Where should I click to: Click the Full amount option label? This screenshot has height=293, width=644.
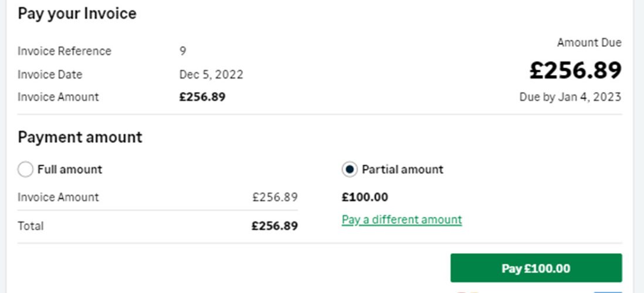[x=70, y=169]
